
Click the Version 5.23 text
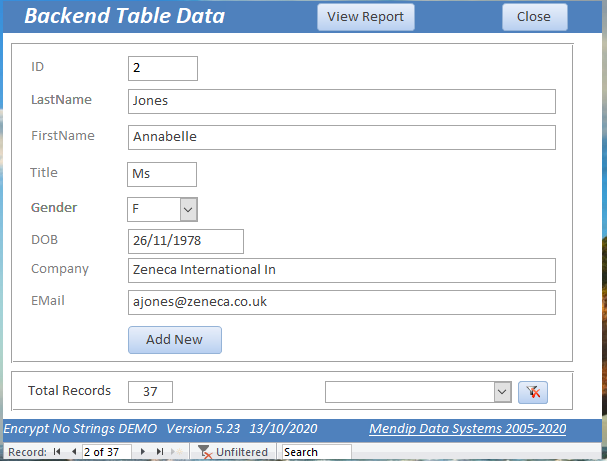click(203, 428)
